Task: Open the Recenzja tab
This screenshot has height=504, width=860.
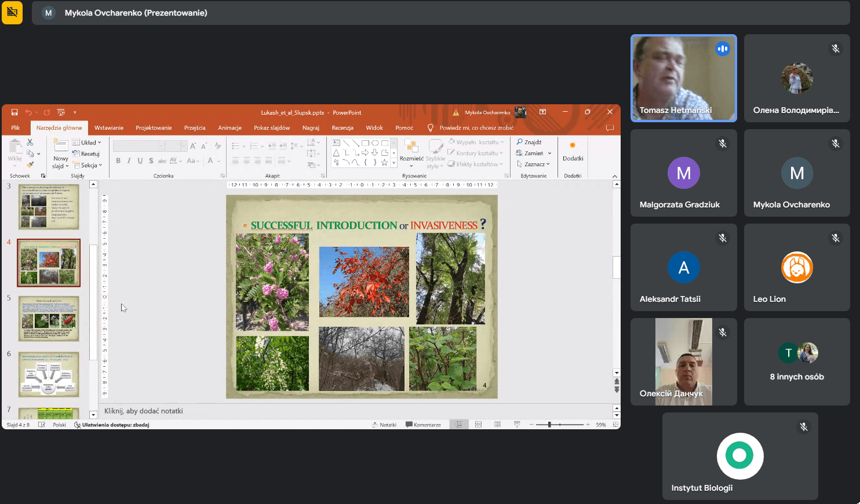Action: 342,127
